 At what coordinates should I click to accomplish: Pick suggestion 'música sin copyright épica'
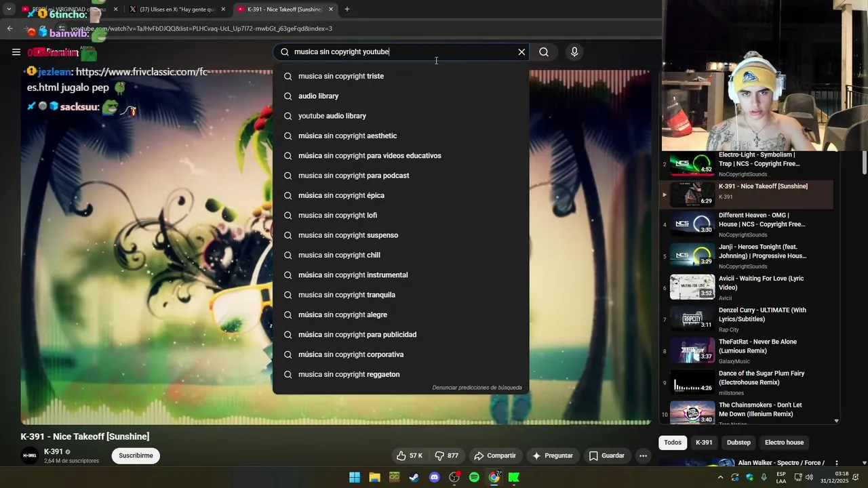401,195
